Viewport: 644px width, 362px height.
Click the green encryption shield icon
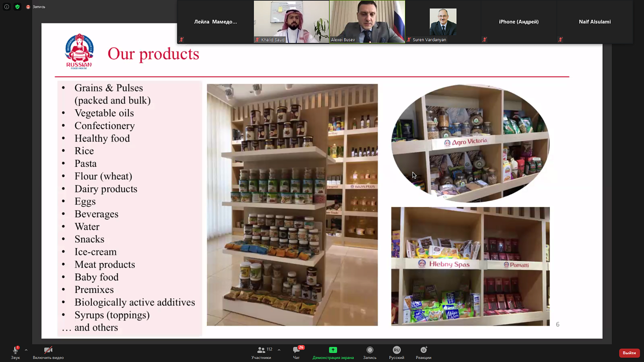point(18,7)
